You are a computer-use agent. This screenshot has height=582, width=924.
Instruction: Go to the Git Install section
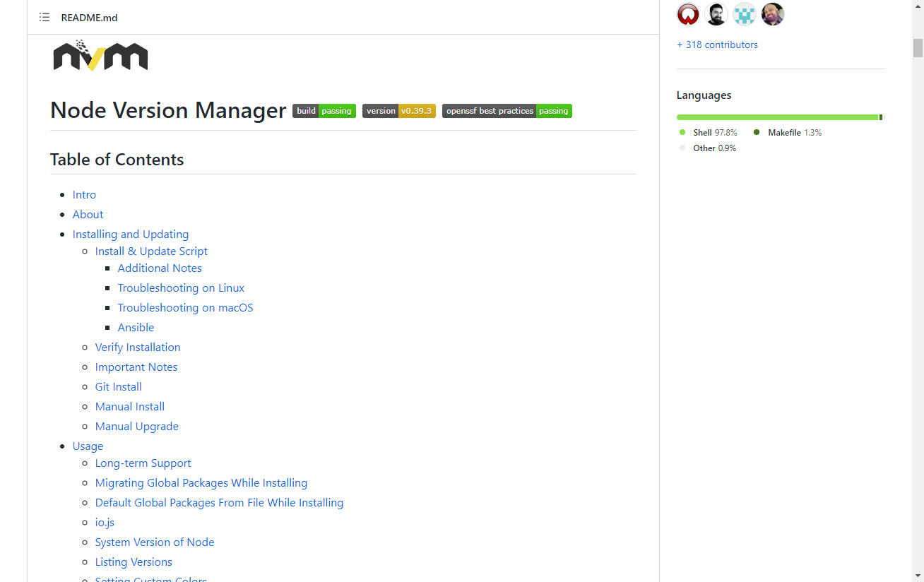click(119, 387)
